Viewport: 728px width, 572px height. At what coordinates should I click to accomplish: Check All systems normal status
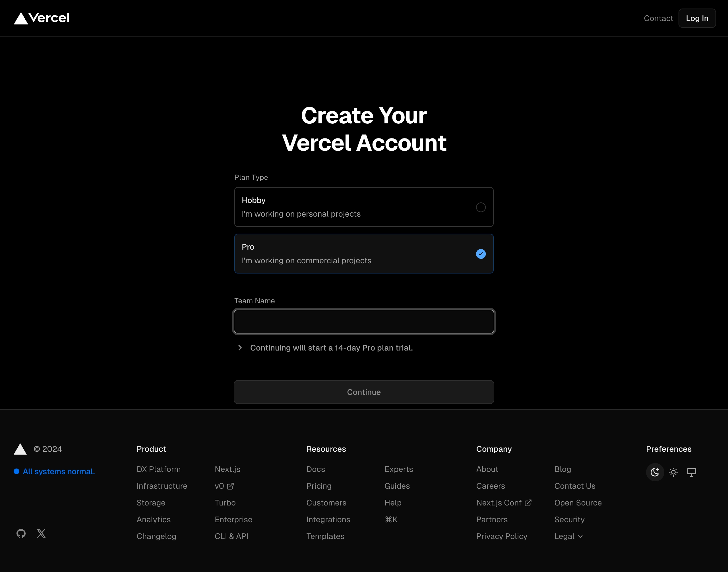point(54,472)
